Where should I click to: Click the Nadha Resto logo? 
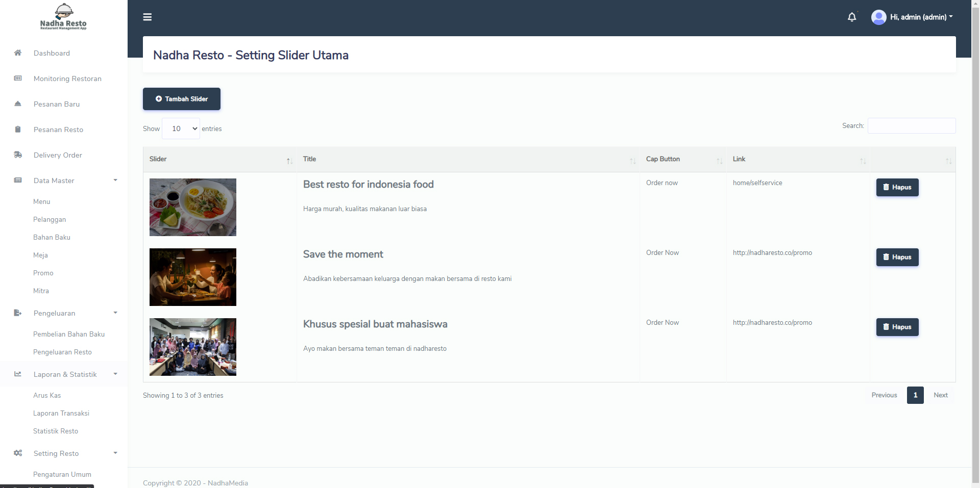tap(63, 17)
